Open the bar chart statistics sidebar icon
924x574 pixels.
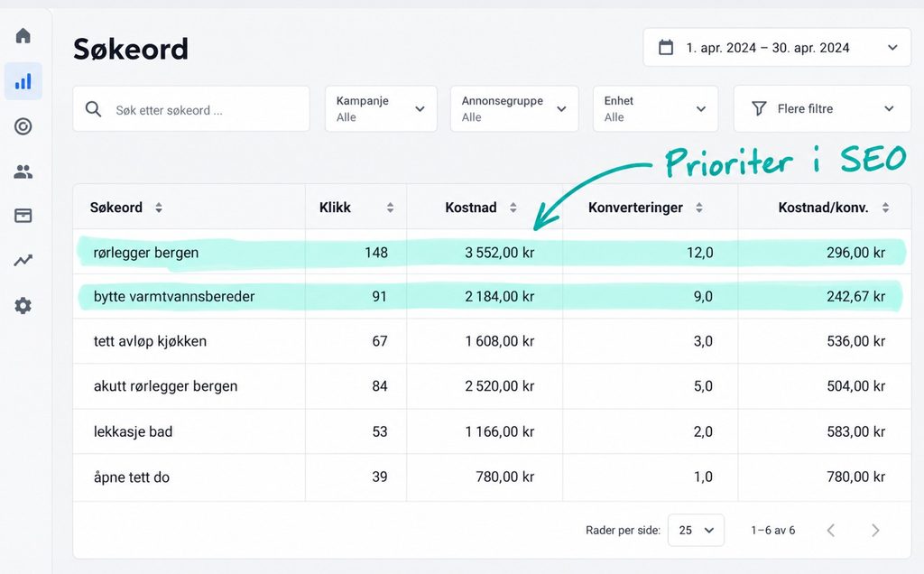click(23, 81)
